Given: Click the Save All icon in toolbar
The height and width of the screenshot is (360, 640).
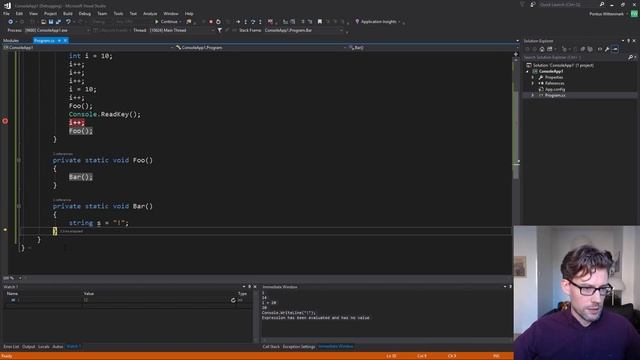Looking at the screenshot, I should (58, 22).
